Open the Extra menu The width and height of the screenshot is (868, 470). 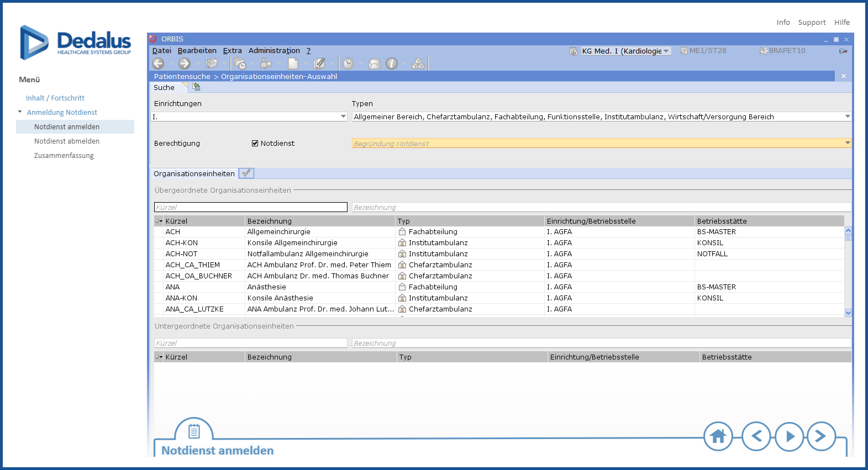click(x=232, y=51)
